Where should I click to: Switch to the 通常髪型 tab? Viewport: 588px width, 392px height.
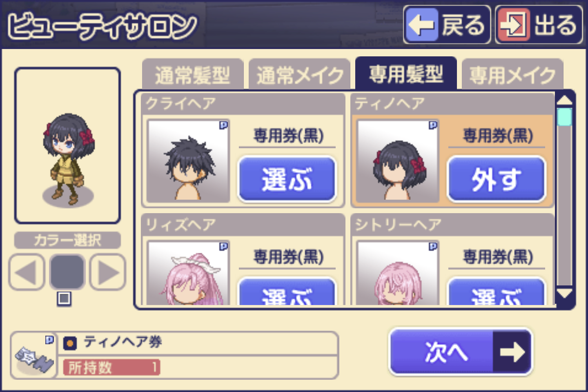pos(193,75)
